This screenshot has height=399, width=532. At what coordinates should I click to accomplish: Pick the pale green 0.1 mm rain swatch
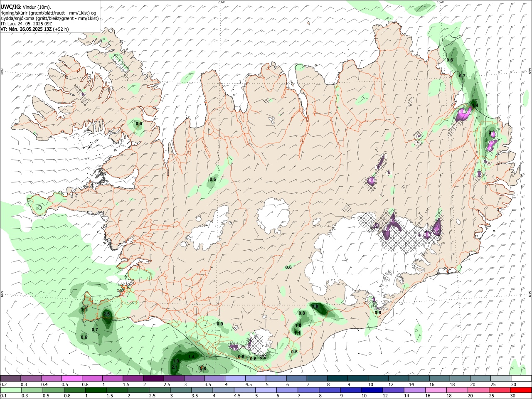tap(10, 390)
